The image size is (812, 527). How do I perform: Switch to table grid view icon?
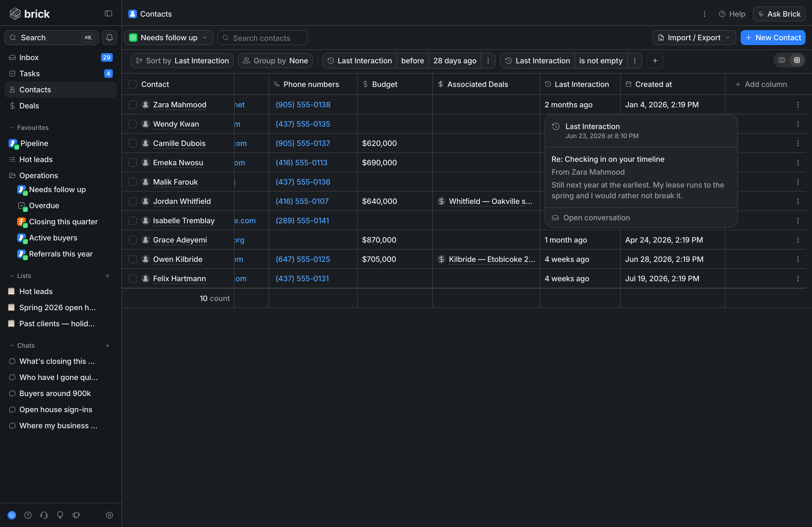pyautogui.click(x=797, y=60)
